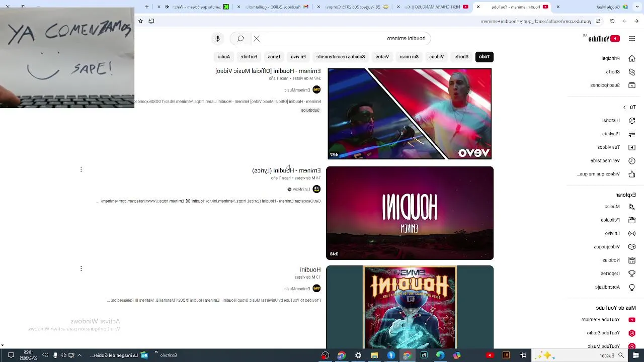Select the Todo filter chip
The height and width of the screenshot is (362, 644).
[x=484, y=57]
